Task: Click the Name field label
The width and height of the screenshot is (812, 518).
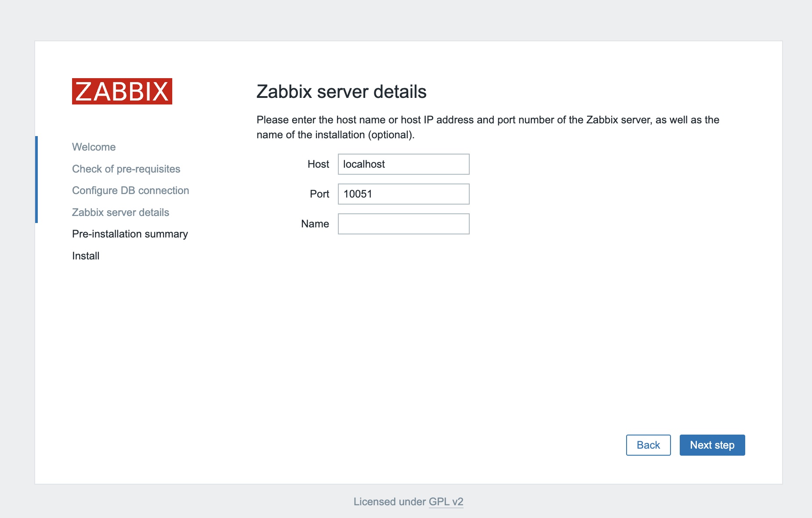Action: 315,224
